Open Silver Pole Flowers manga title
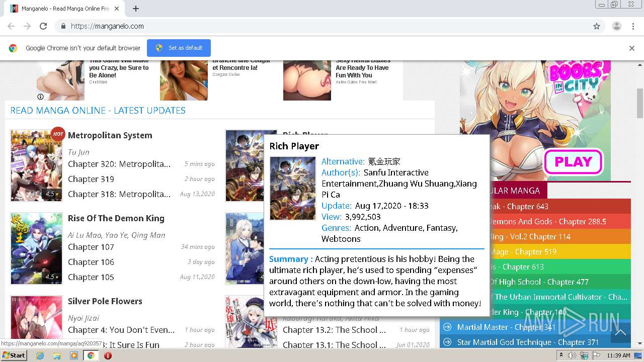Image resolution: width=644 pixels, height=362 pixels. click(x=105, y=301)
